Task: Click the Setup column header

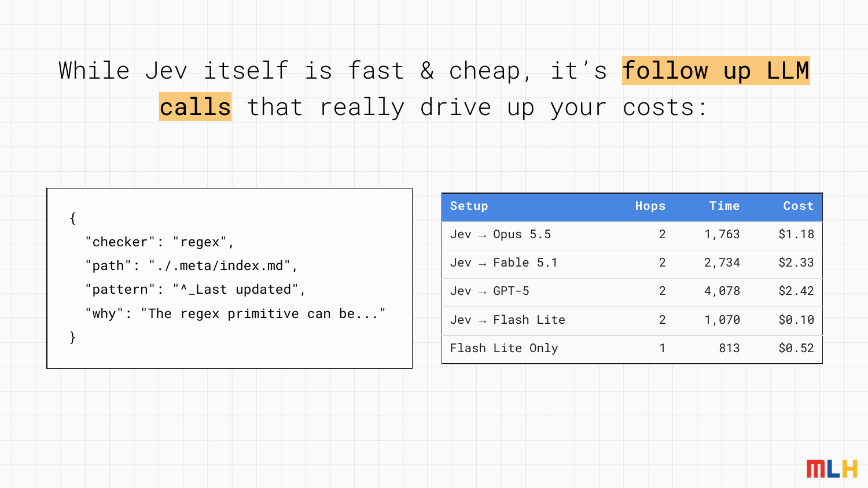Action: click(469, 206)
